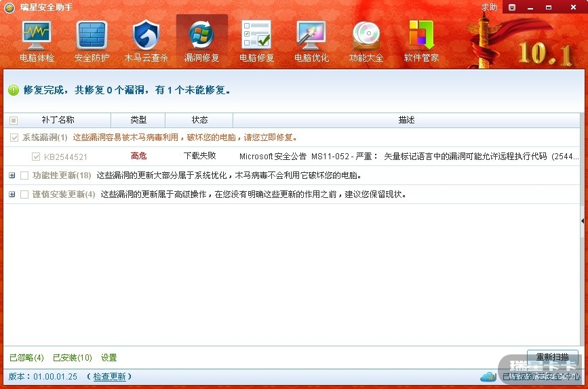
Task: Click the 高危 severity label
Action: coord(138,156)
